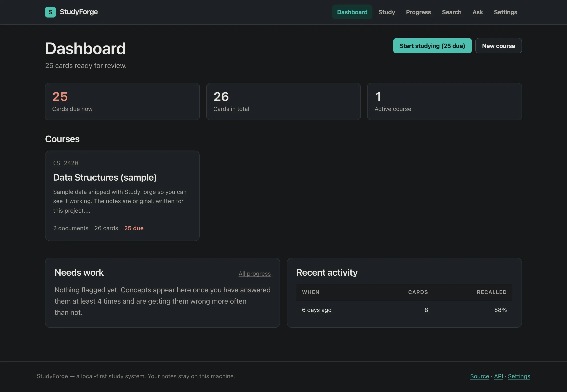Click the 1 Active course stat card
Image resolution: width=567 pixels, height=392 pixels.
444,101
